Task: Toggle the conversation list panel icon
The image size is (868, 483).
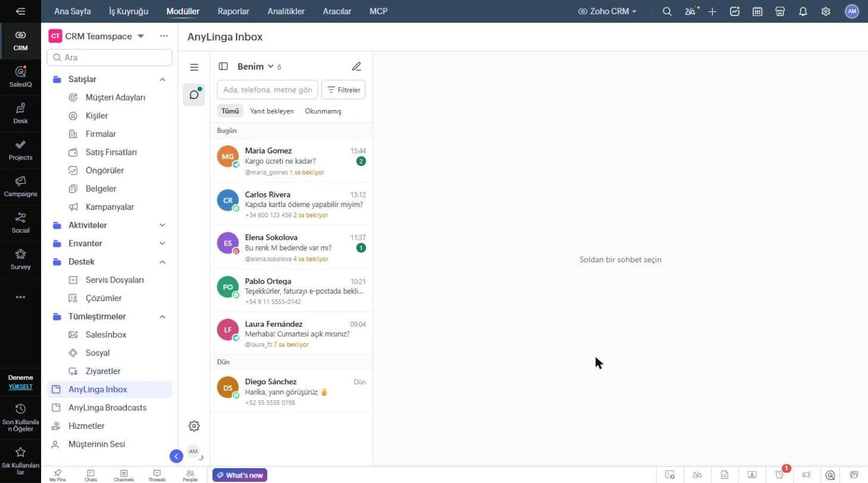Action: [x=223, y=67]
